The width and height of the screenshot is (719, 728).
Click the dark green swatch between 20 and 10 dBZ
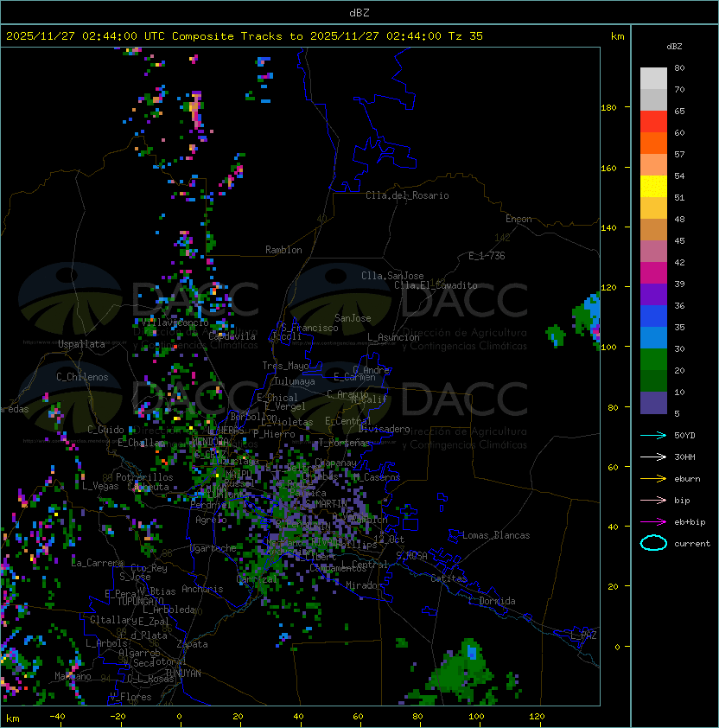pyautogui.click(x=653, y=381)
